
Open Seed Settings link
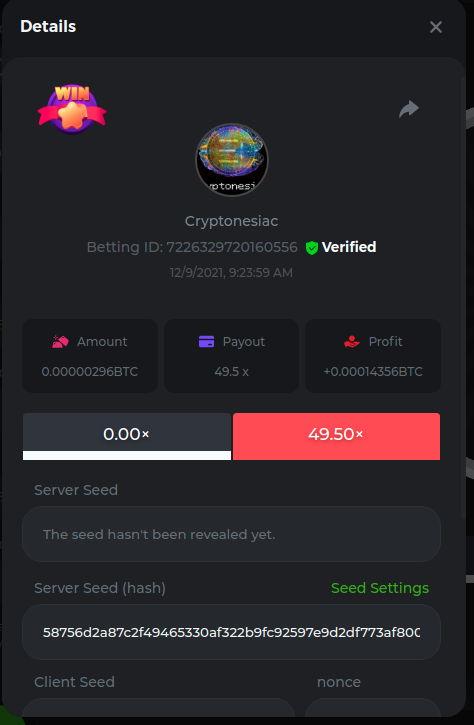click(380, 588)
